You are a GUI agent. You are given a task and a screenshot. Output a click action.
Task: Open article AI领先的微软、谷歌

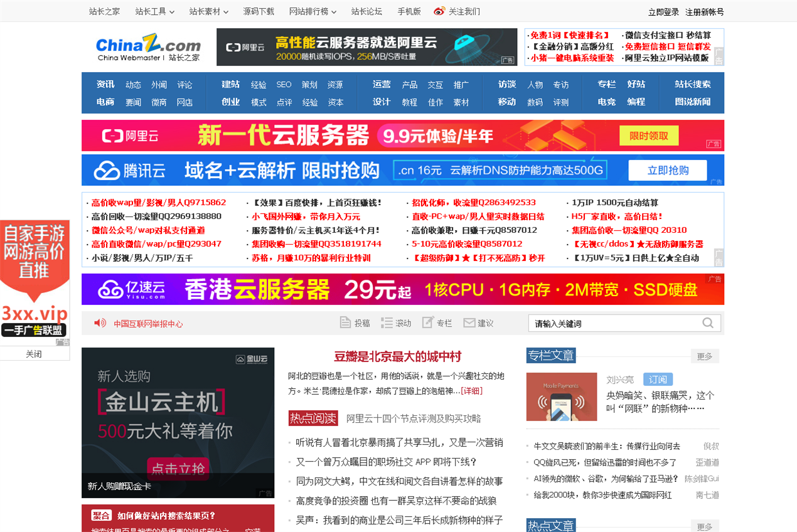pos(606,479)
